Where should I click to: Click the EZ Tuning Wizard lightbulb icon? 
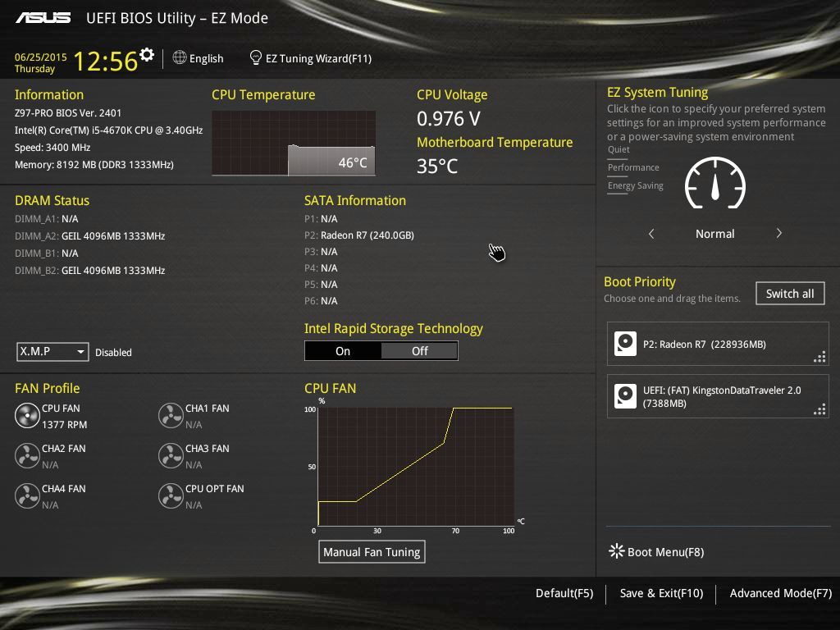[256, 57]
